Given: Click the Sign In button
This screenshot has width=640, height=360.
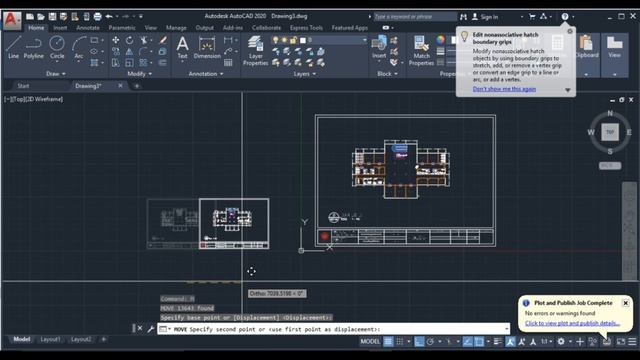Looking at the screenshot, I should [485, 17].
